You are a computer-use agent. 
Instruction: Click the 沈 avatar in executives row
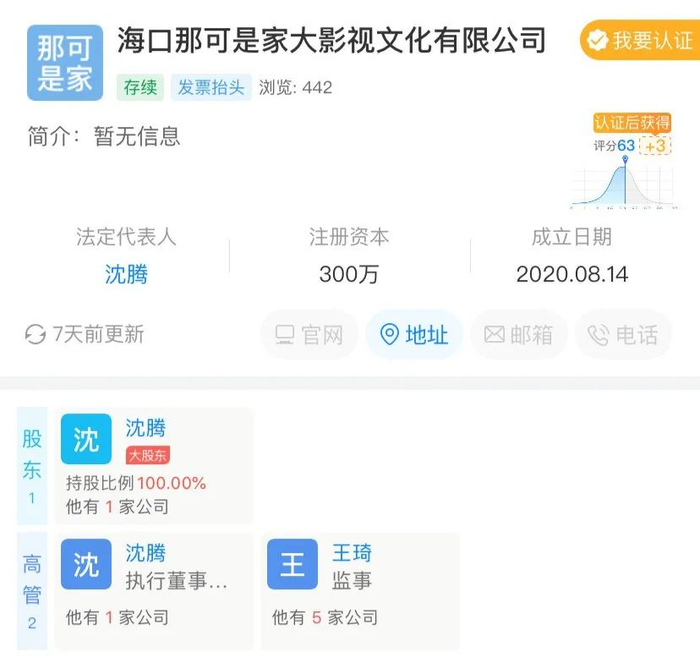(x=87, y=565)
